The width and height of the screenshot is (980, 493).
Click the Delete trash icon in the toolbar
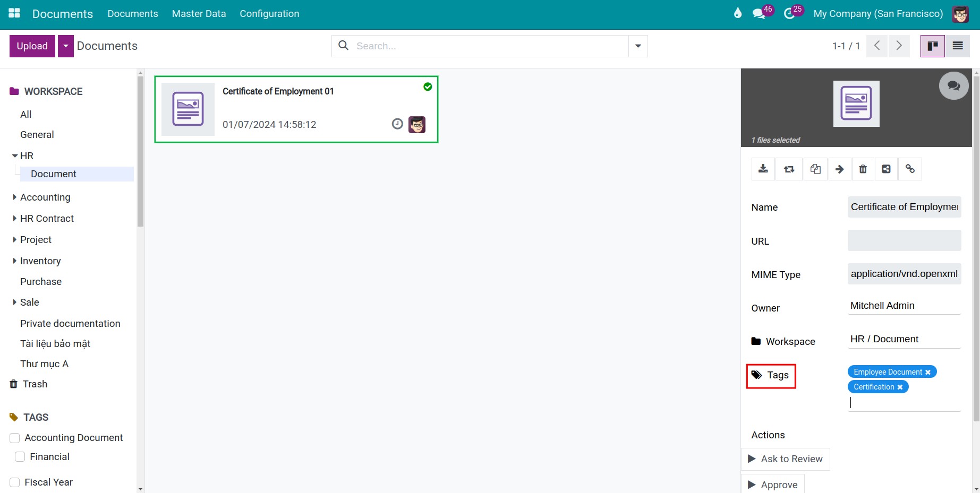click(863, 169)
